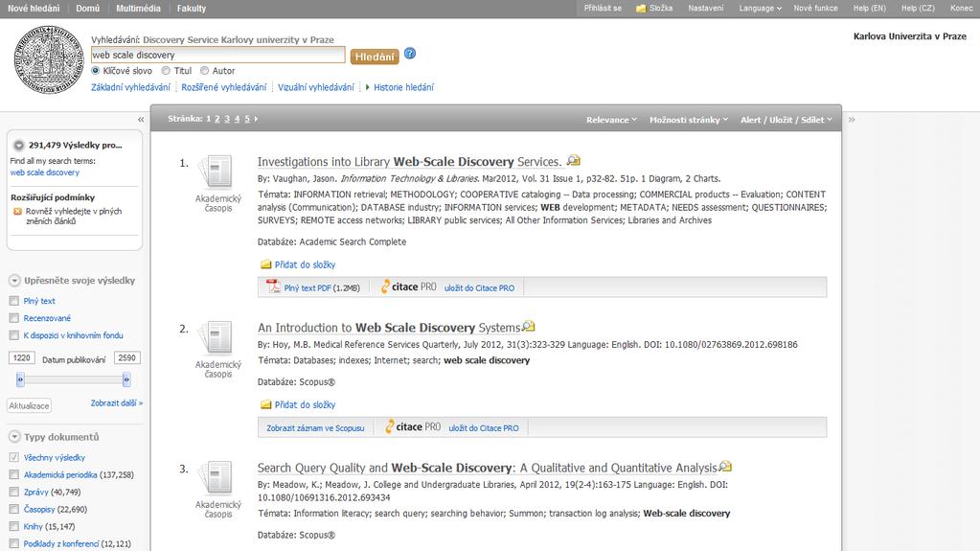Viewport: 980px width, 551px height.
Task: Toggle the Všechny výsledky checkbox
Action: click(x=13, y=457)
